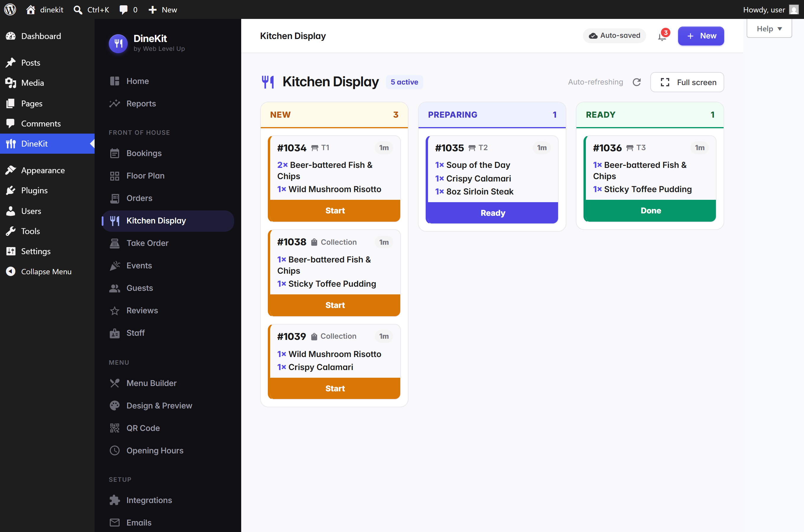The image size is (804, 532).
Task: Select Kitchen Display in DineKit nav
Action: coord(168,221)
